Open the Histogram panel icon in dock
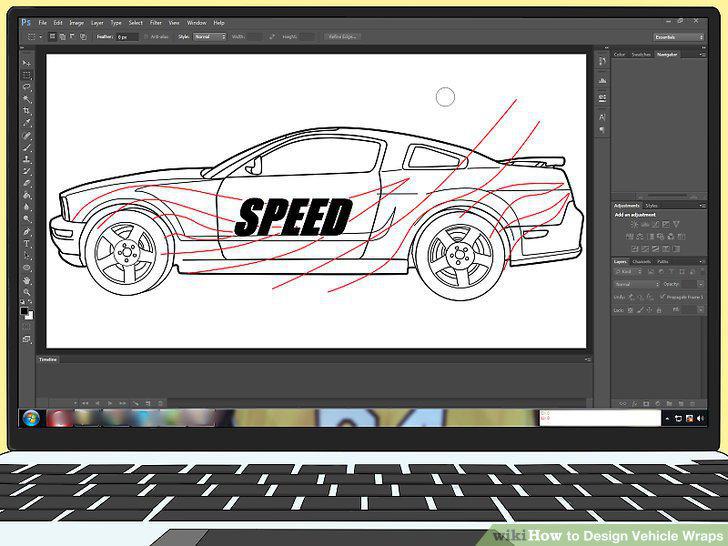Image resolution: width=728 pixels, height=546 pixels. click(602, 80)
